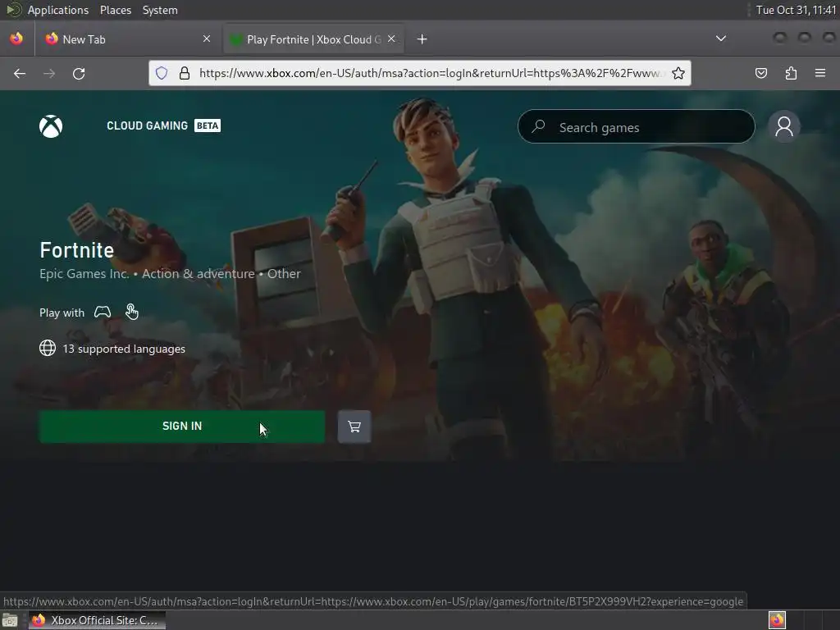Click the Xbox Official Site taskbar button
840x630 pixels.
97,620
